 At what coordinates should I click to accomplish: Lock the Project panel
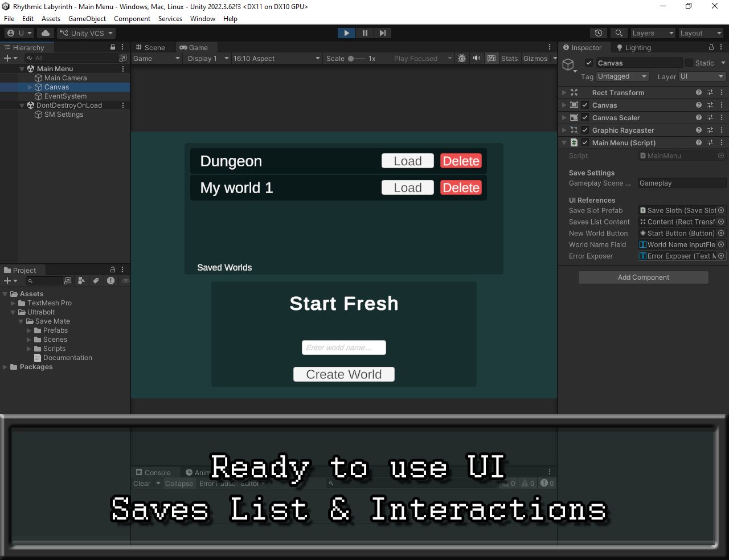[x=113, y=270]
